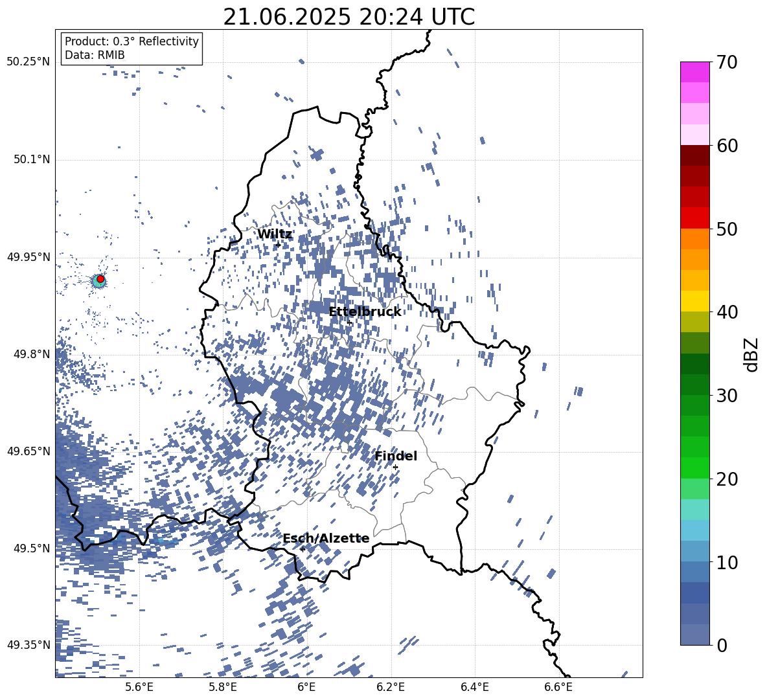Click the magenta top colorbar segment
Image resolution: width=767 pixels, height=700 pixels.
tap(694, 73)
